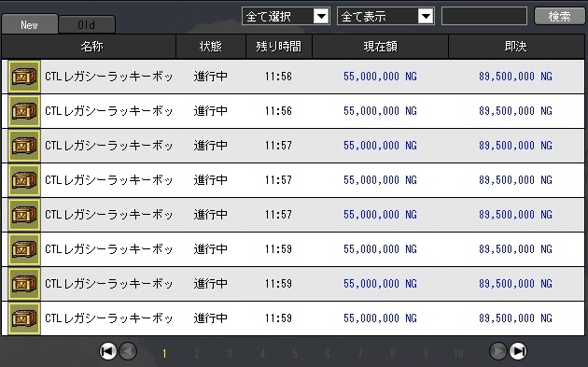Go to previous page arrow icon
This screenshot has height=367, width=588.
point(128,351)
